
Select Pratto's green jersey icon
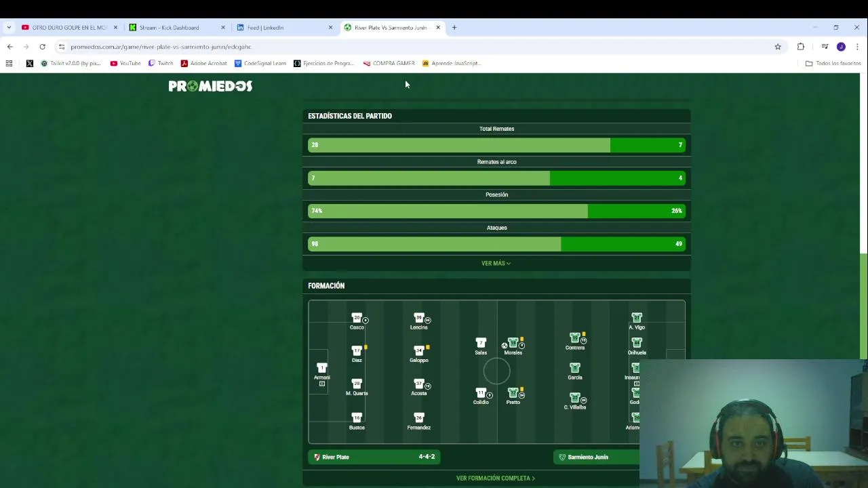513,393
